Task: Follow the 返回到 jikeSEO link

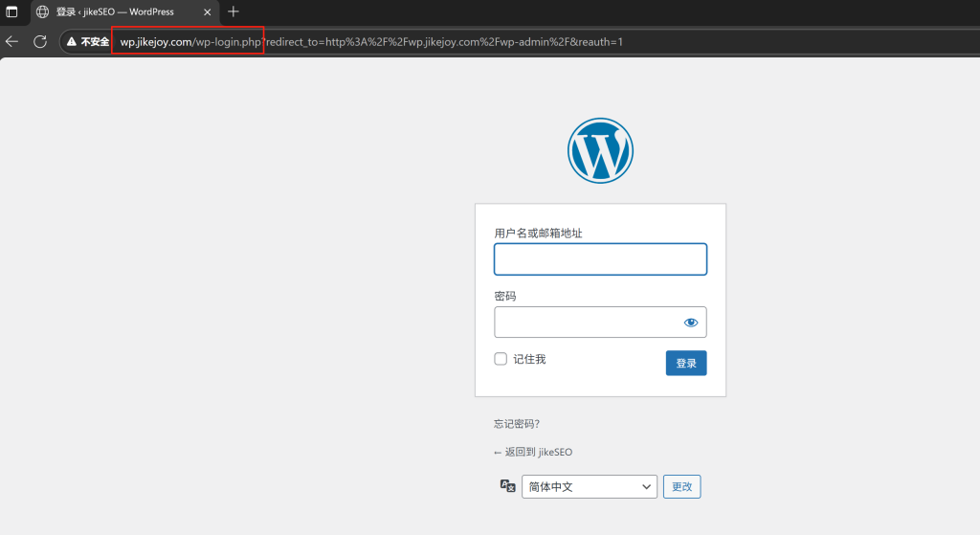Action: click(x=533, y=452)
